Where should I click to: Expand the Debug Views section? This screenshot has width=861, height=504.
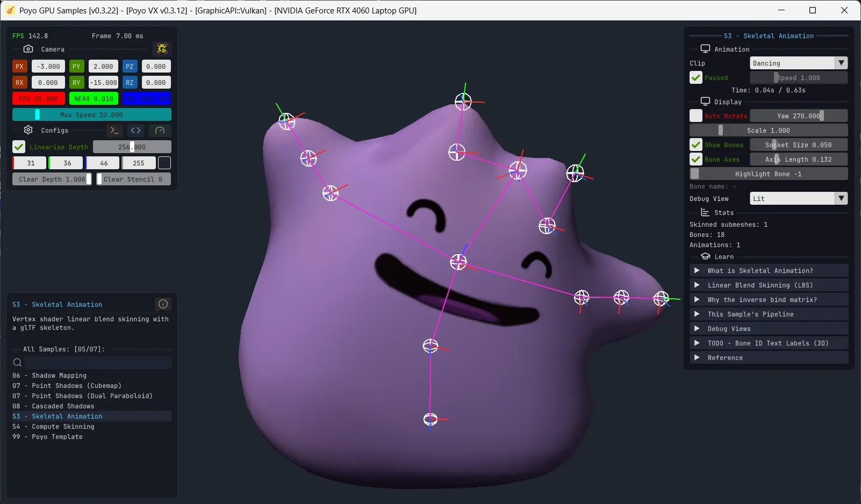[x=769, y=328]
